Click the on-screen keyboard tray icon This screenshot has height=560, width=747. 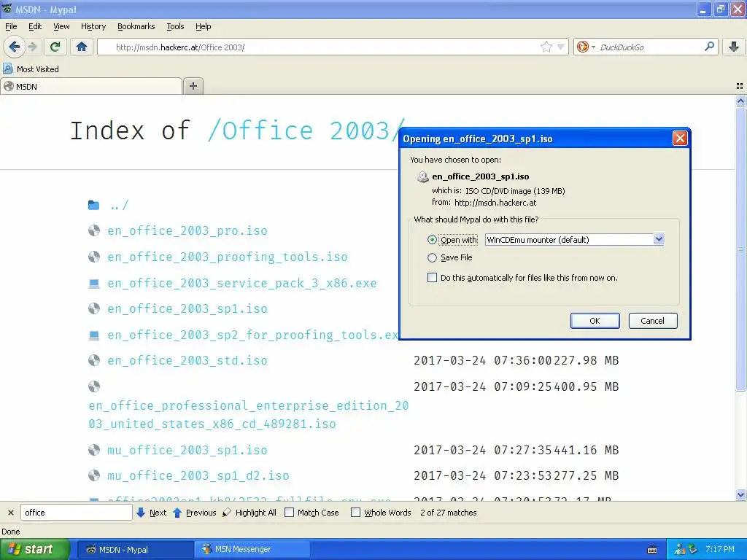(652, 550)
